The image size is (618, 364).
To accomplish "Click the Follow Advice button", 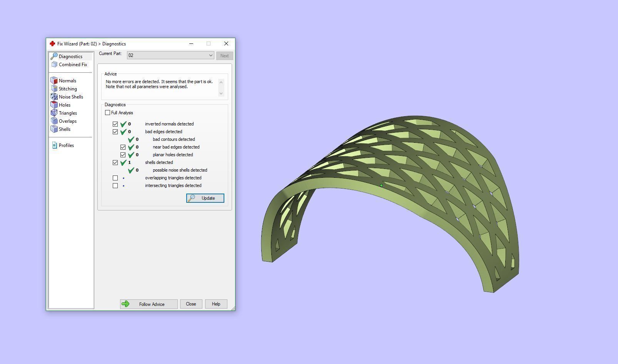I will (x=149, y=304).
